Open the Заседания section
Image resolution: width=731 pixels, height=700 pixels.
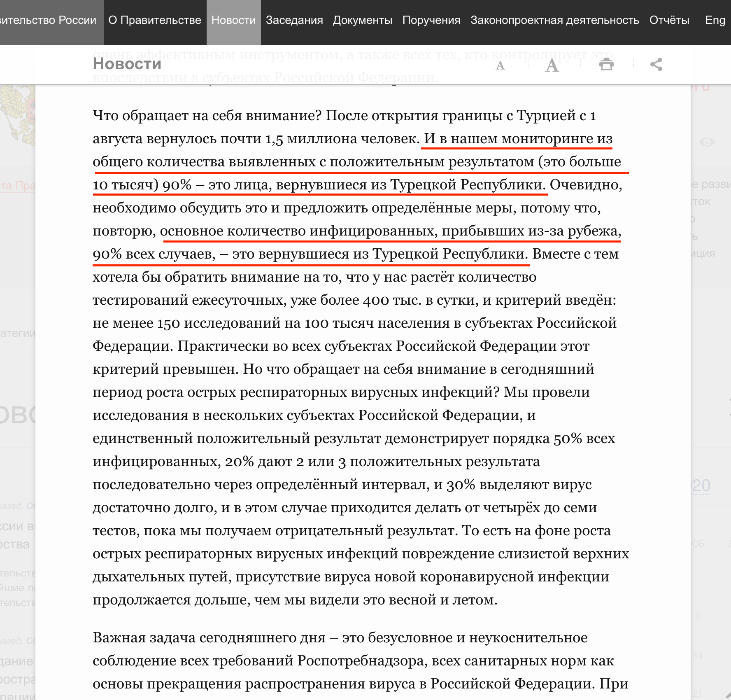(295, 19)
